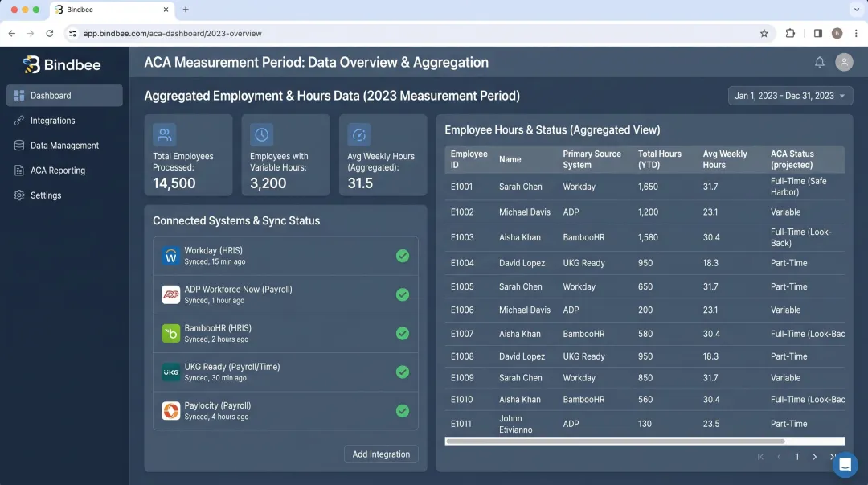This screenshot has width=868, height=485.
Task: Bookmark this page with star icon
Action: point(764,33)
